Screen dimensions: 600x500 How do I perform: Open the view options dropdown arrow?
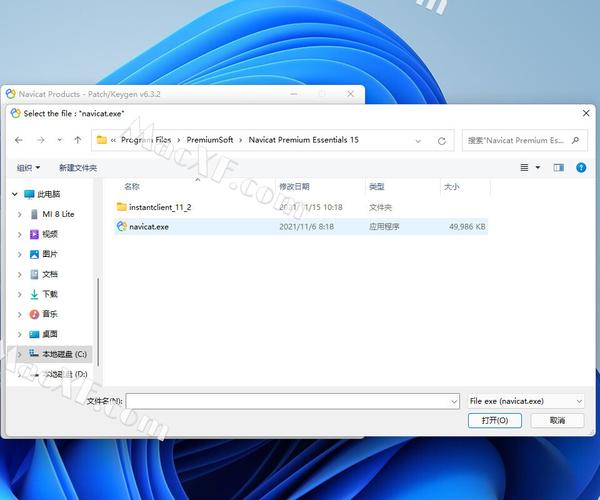(538, 168)
